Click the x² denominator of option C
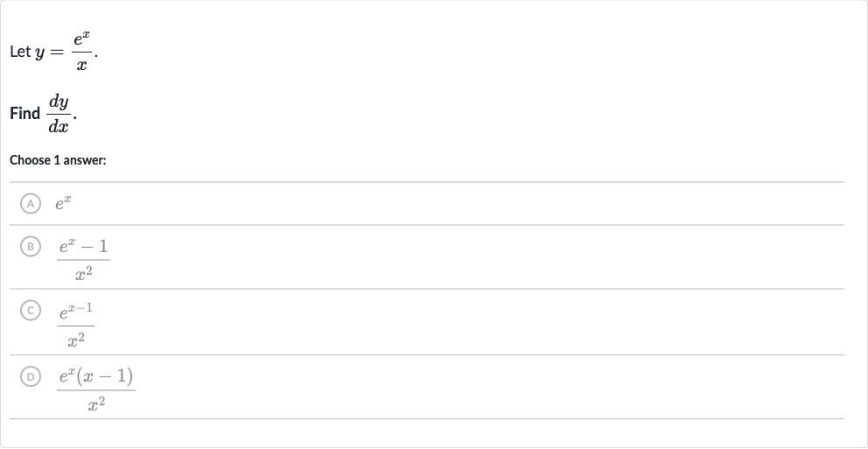This screenshot has height=449, width=868. coord(76,340)
